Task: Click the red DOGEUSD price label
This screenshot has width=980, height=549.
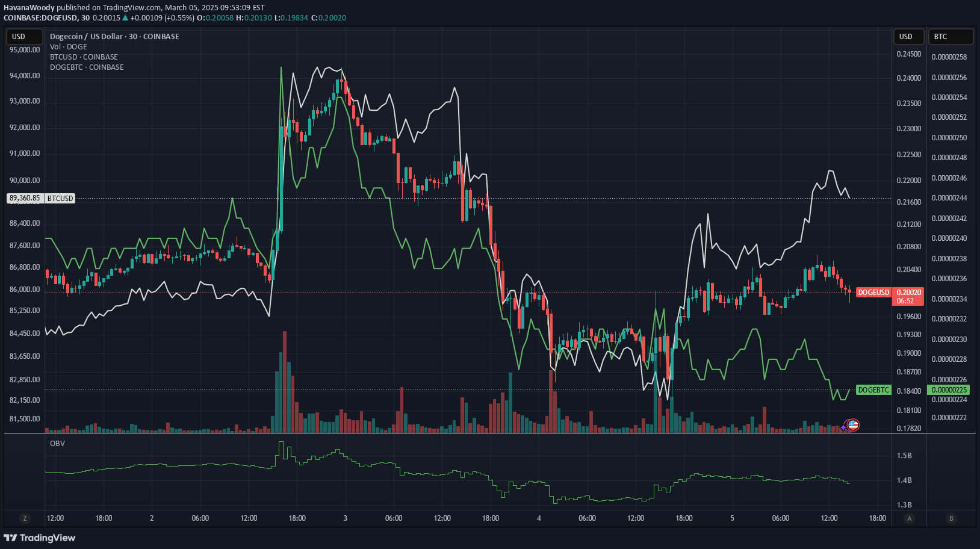Action: [x=873, y=293]
